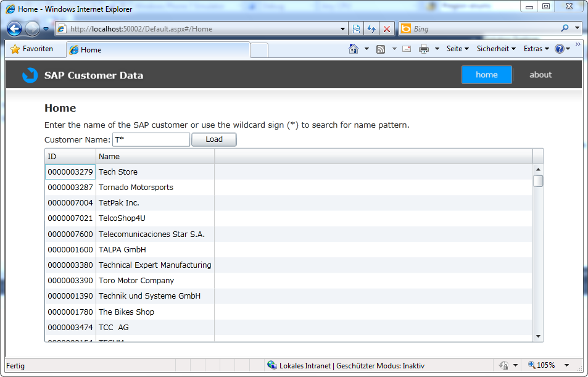The image size is (588, 377).
Task: Select the Toro Motor Company row
Action: point(289,281)
